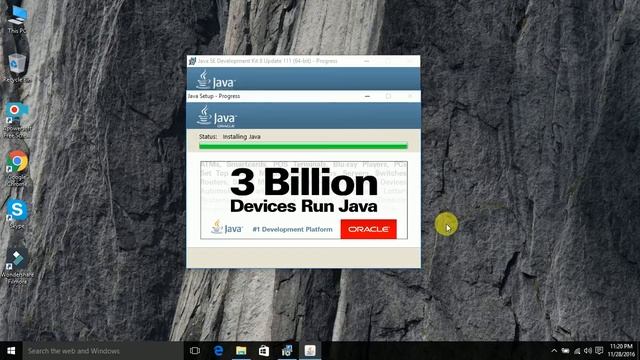640x360 pixels.
Task: Click the Java Setup window's disabled maximize button
Action: coord(388,96)
